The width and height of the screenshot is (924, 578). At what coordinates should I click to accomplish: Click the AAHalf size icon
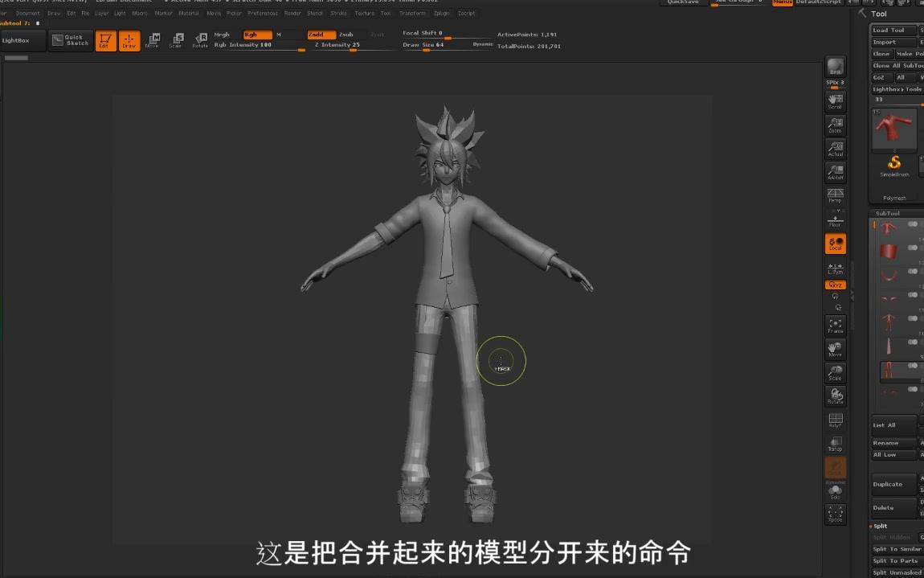tap(835, 172)
